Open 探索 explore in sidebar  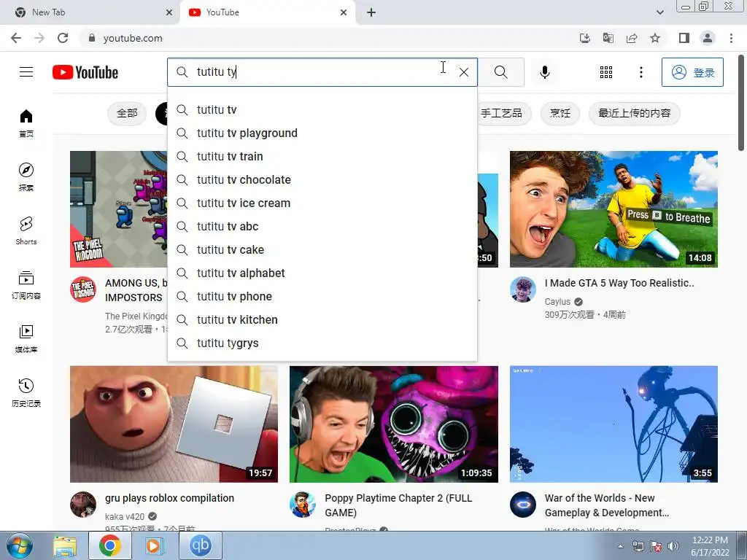pyautogui.click(x=26, y=176)
